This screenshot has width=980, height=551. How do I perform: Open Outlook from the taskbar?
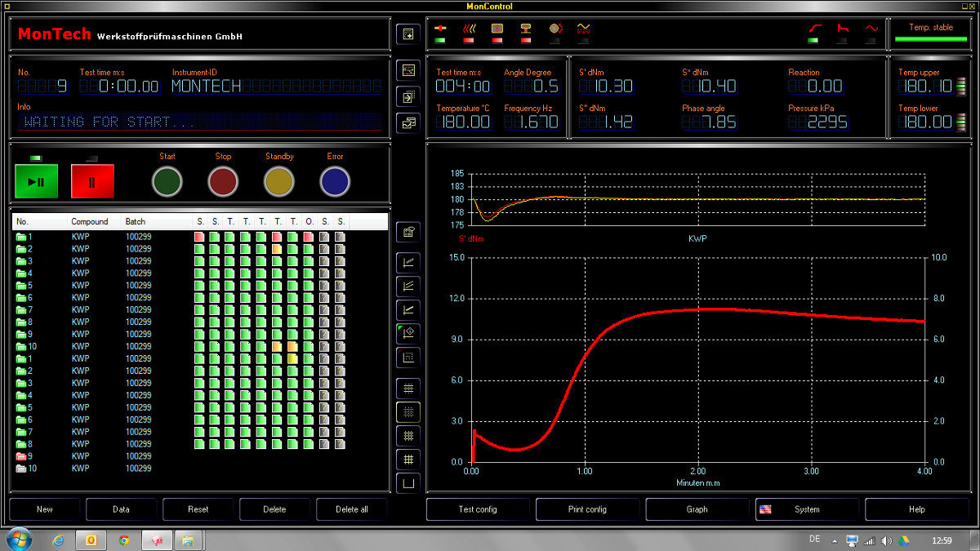pos(91,540)
